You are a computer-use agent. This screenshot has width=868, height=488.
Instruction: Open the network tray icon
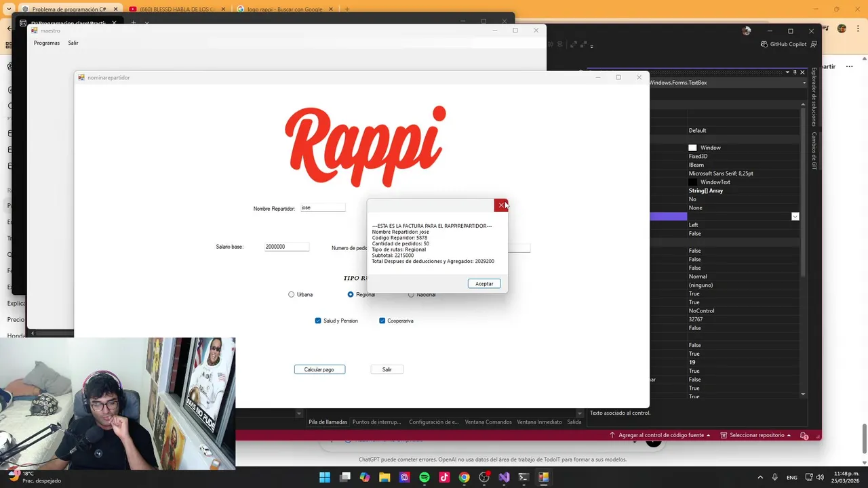coord(809,477)
